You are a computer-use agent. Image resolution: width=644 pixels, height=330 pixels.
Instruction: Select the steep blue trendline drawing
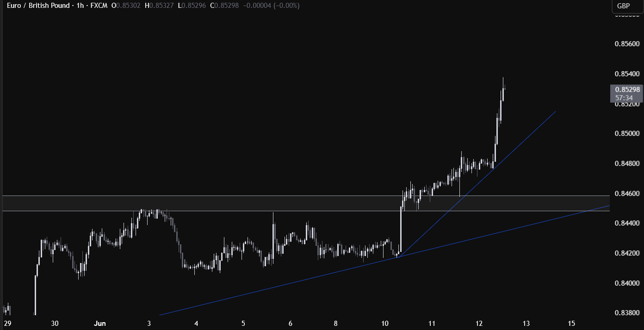(477, 184)
